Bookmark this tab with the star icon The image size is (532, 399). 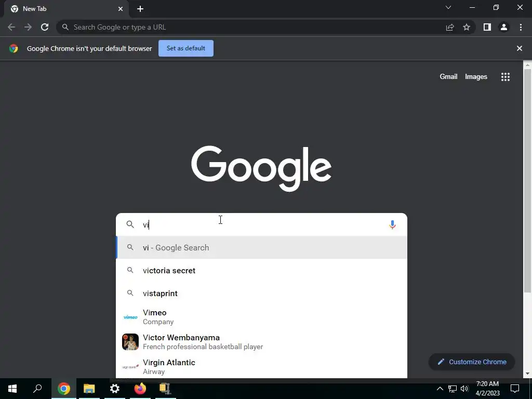click(x=467, y=27)
